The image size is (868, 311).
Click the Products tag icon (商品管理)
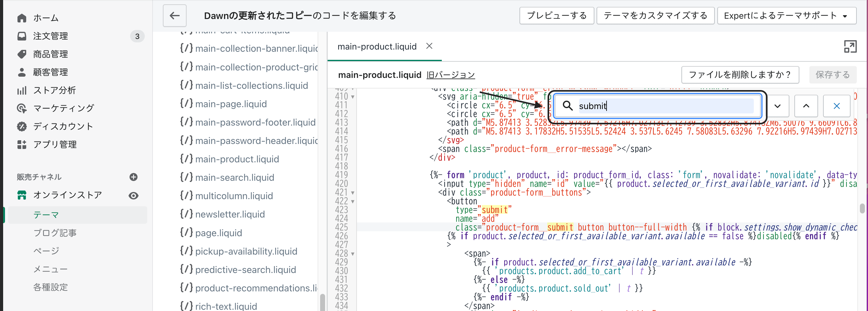coord(22,54)
